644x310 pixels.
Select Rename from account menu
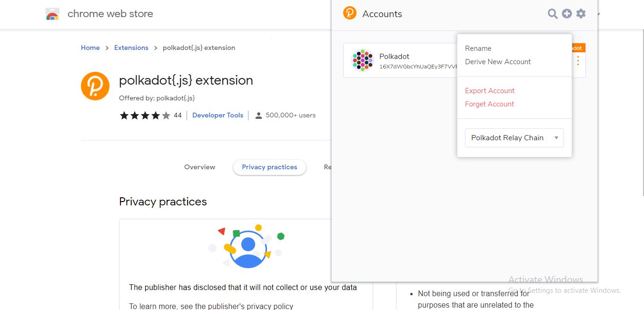click(478, 48)
